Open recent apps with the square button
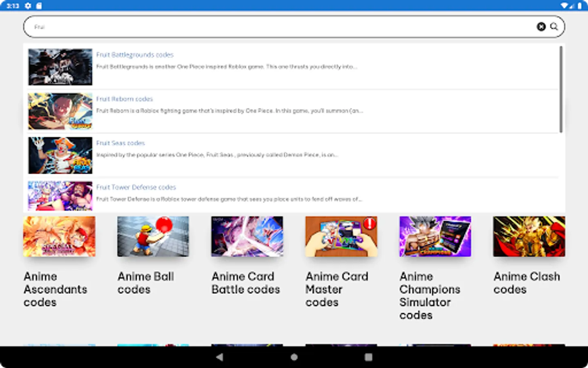The width and height of the screenshot is (588, 368). point(368,357)
